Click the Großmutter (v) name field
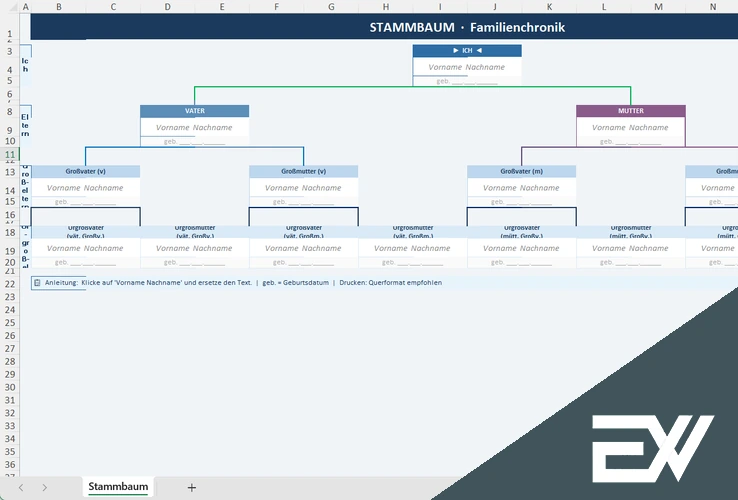The image size is (738, 500). [303, 188]
